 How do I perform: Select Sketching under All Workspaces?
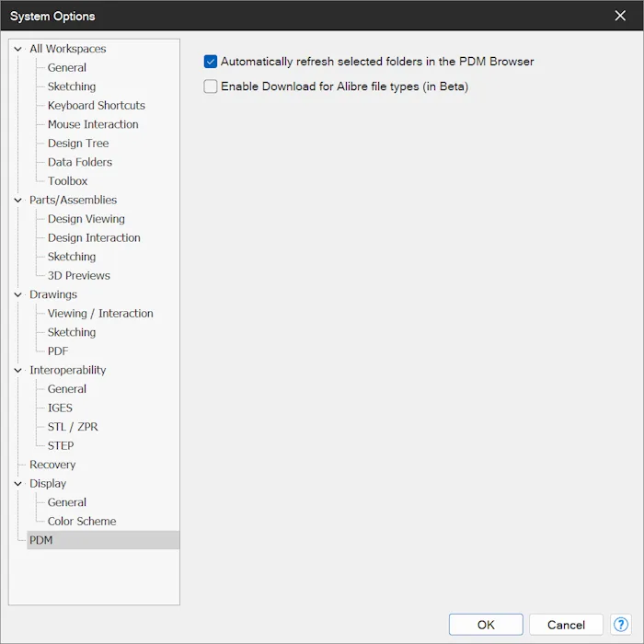[72, 86]
